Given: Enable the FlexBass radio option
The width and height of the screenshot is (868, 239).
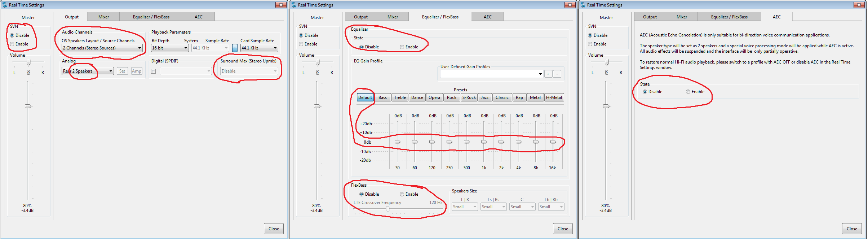Looking at the screenshot, I should point(402,194).
